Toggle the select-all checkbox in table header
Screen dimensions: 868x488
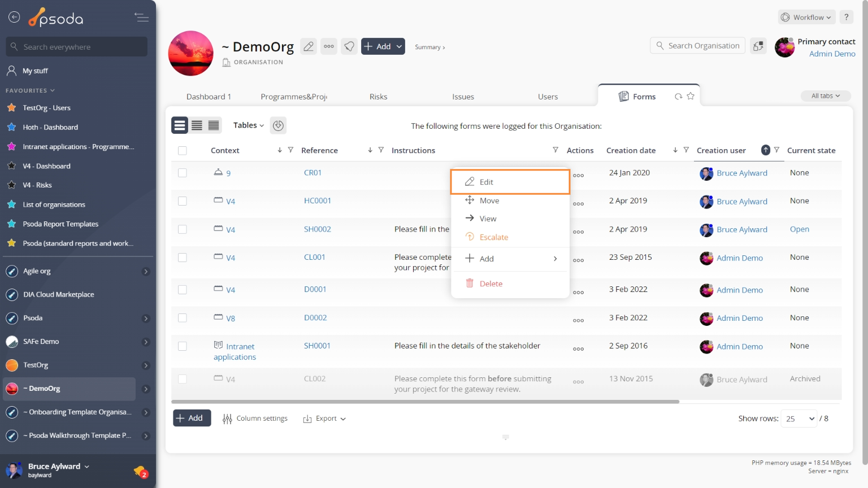[x=182, y=150]
